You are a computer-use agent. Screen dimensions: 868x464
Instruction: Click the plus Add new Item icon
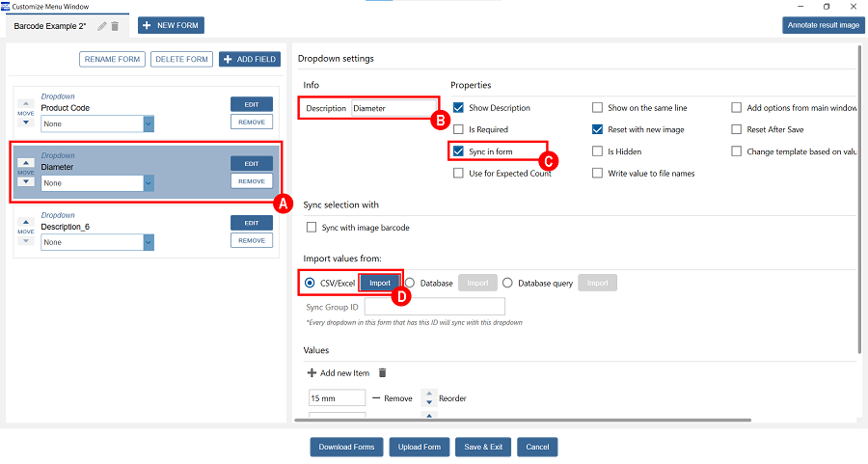point(312,373)
